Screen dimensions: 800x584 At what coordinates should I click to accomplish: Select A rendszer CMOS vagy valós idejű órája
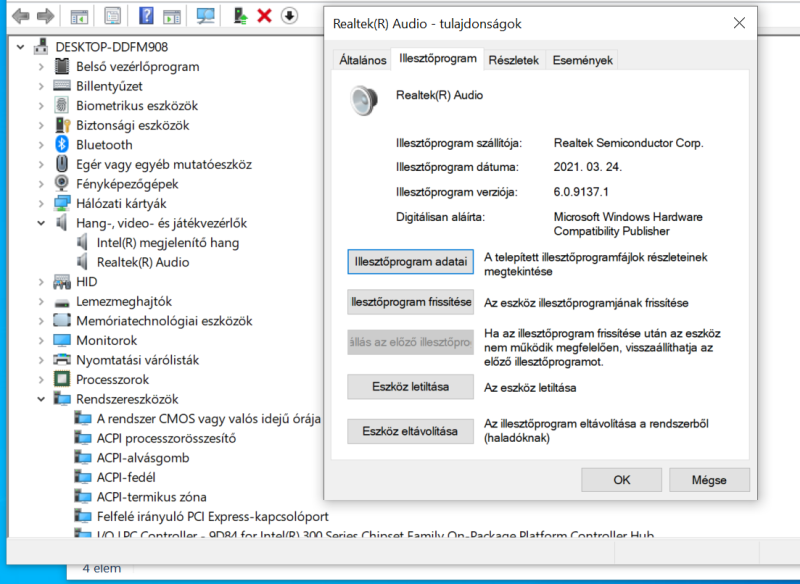209,419
